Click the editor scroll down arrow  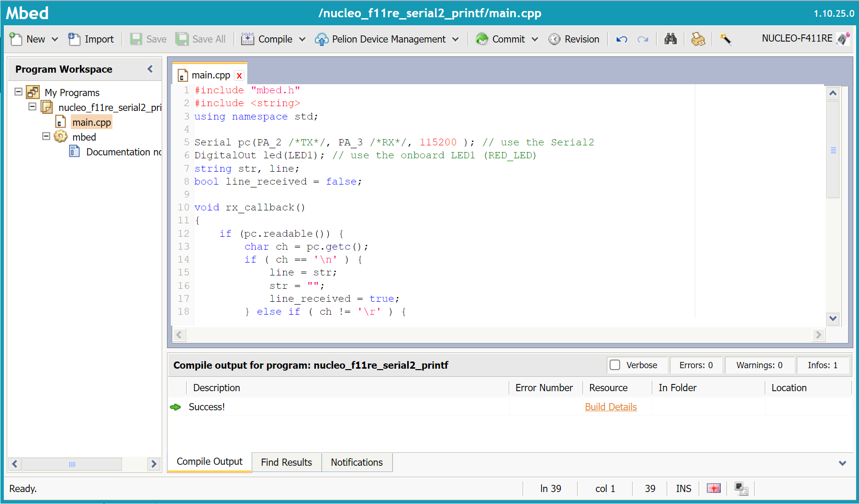[833, 318]
